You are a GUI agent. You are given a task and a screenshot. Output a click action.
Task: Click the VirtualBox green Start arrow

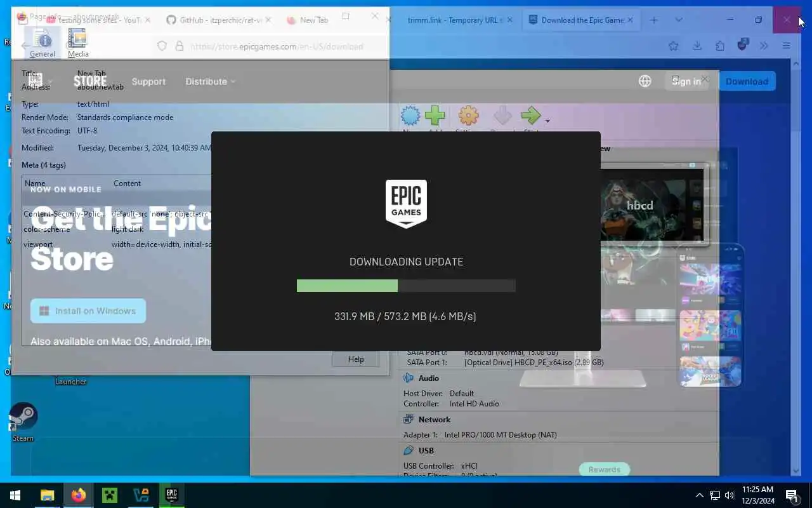(530, 117)
